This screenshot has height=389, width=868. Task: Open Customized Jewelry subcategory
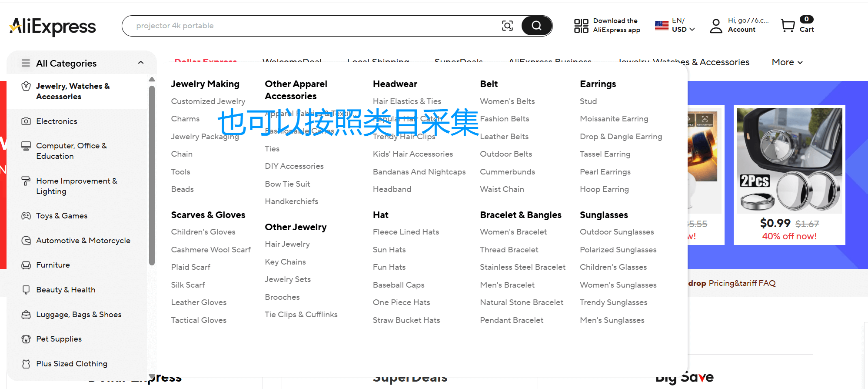click(208, 101)
